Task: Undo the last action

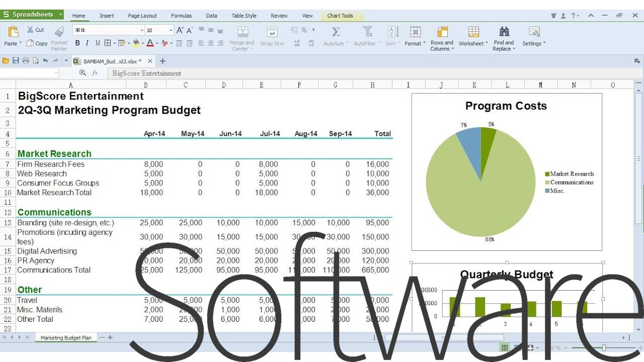Action: point(45,61)
